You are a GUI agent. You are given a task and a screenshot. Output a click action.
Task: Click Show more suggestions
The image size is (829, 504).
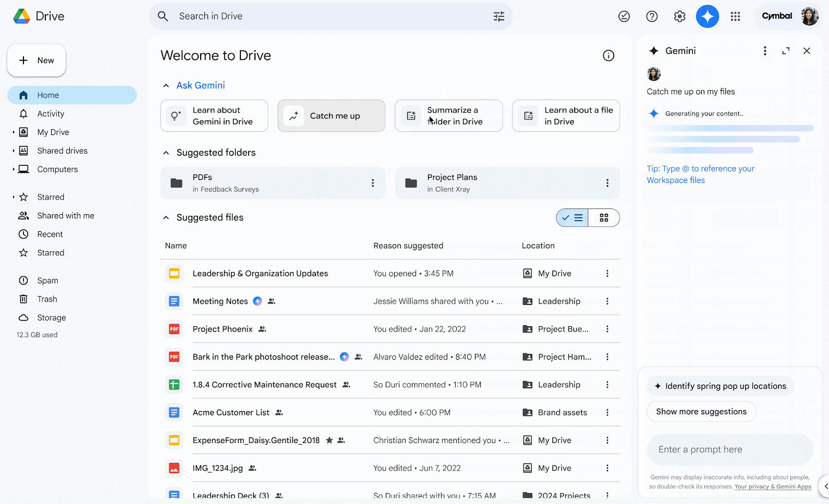point(701,412)
